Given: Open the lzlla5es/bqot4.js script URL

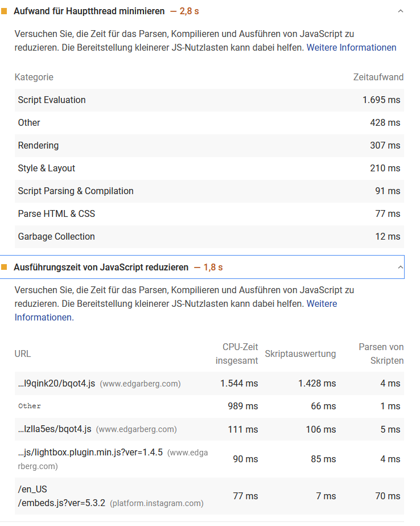Looking at the screenshot, I should [x=55, y=429].
